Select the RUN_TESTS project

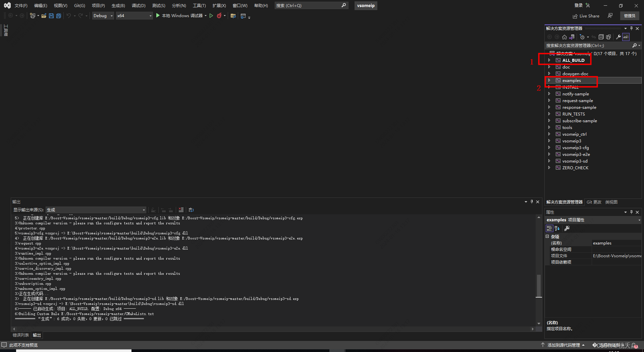click(574, 114)
